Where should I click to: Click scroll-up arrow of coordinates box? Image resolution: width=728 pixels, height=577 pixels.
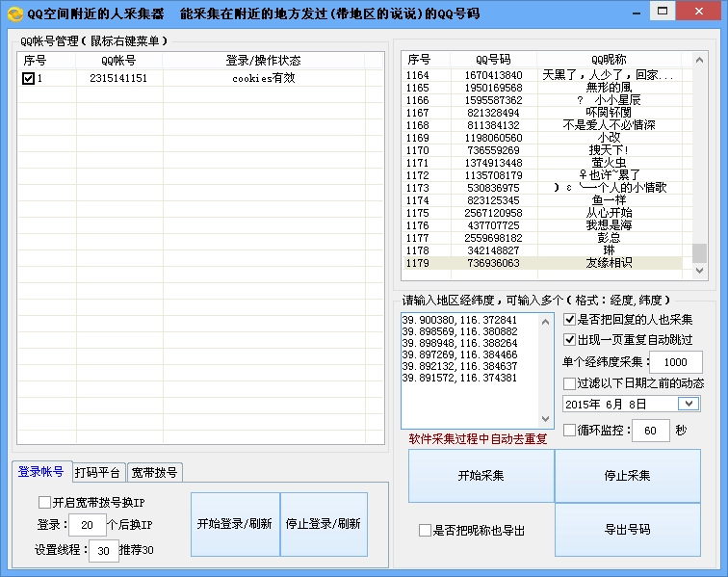546,322
